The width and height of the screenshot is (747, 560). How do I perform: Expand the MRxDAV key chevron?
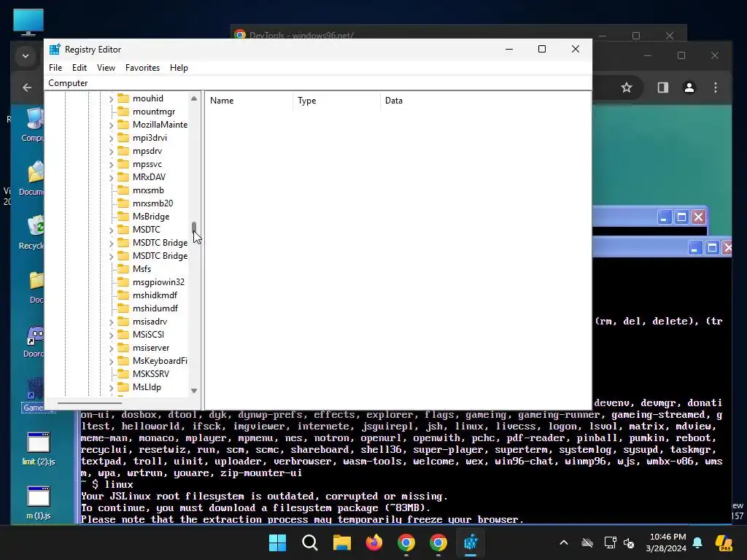pos(111,178)
